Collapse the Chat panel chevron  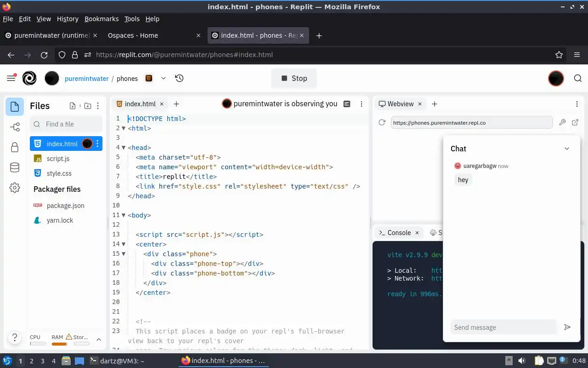click(567, 149)
